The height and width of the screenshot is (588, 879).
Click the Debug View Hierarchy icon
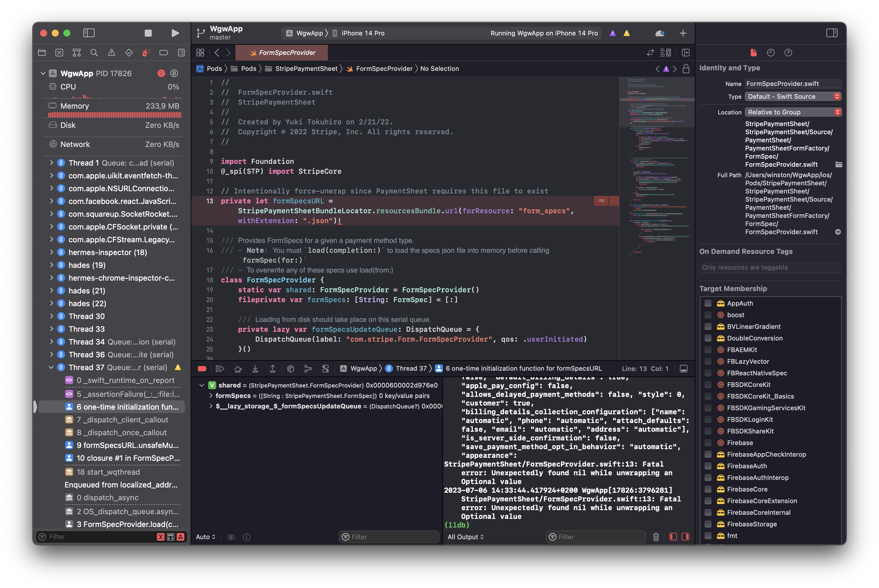[290, 369]
